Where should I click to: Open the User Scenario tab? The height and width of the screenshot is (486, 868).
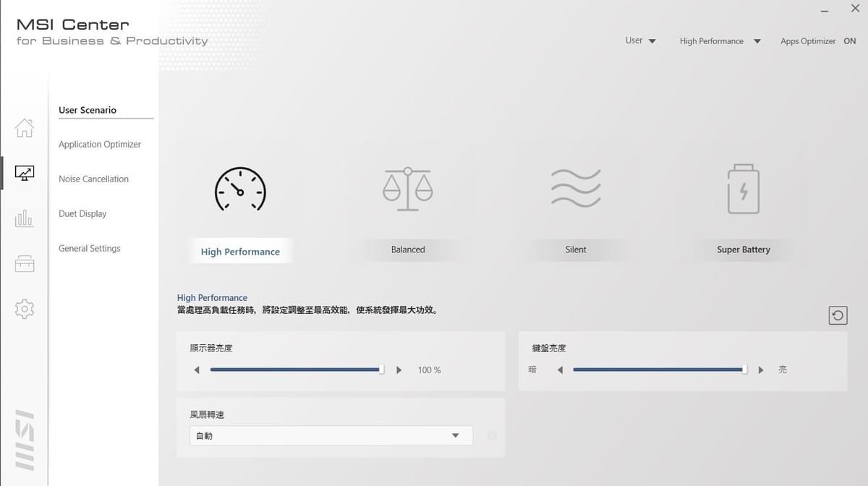pyautogui.click(x=88, y=110)
